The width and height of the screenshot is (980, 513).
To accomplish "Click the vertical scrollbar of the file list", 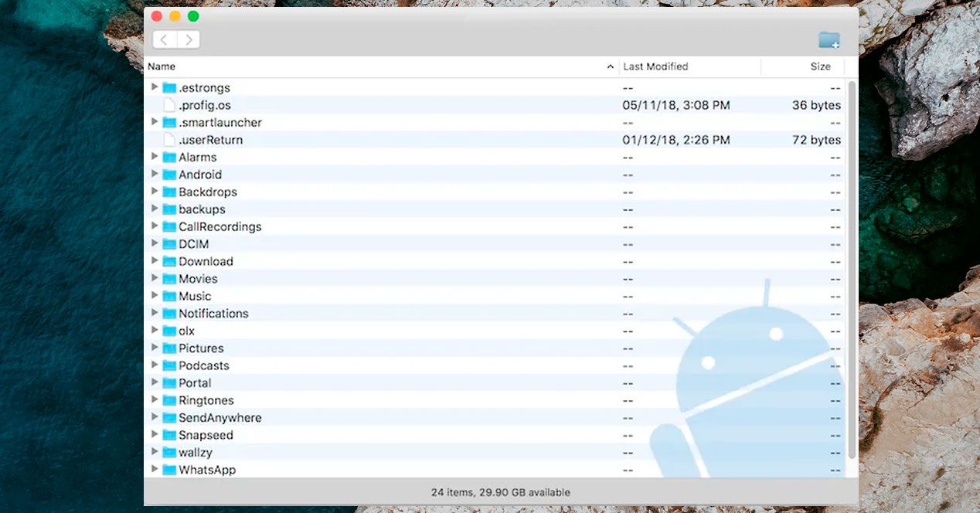I will point(852,270).
